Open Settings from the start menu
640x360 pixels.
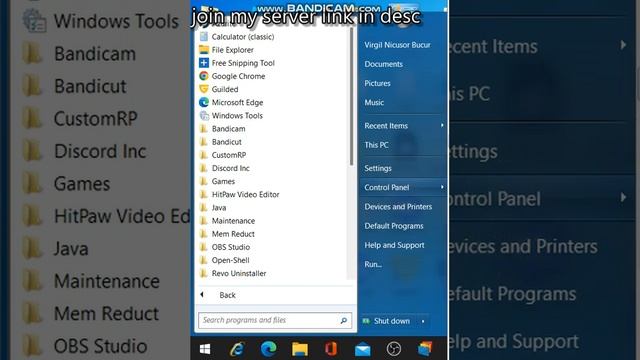point(378,168)
